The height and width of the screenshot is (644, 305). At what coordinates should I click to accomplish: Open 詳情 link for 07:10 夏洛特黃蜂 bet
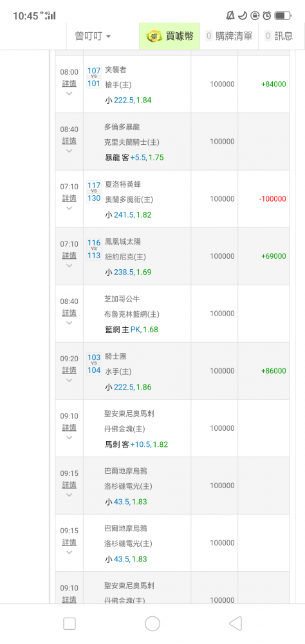(x=69, y=198)
